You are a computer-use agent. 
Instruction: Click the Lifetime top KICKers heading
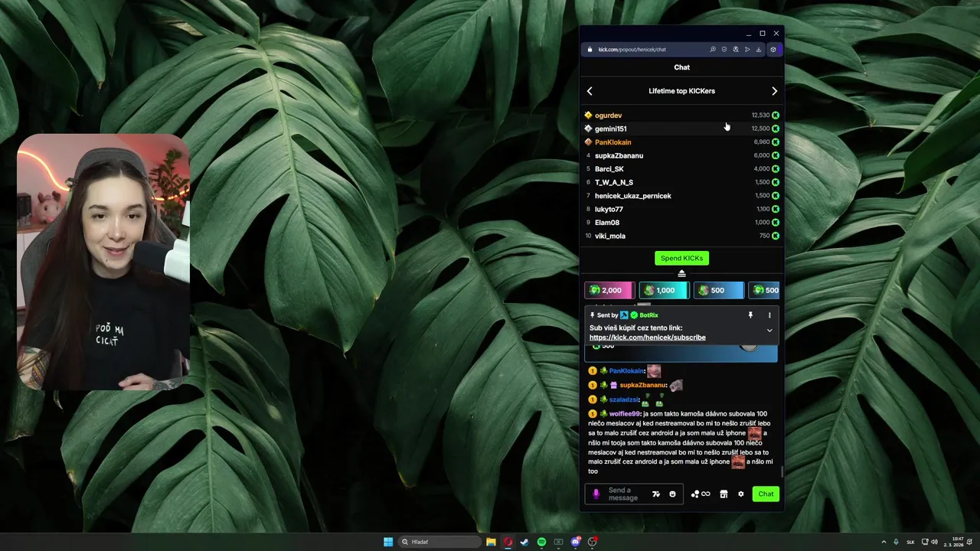click(x=681, y=91)
